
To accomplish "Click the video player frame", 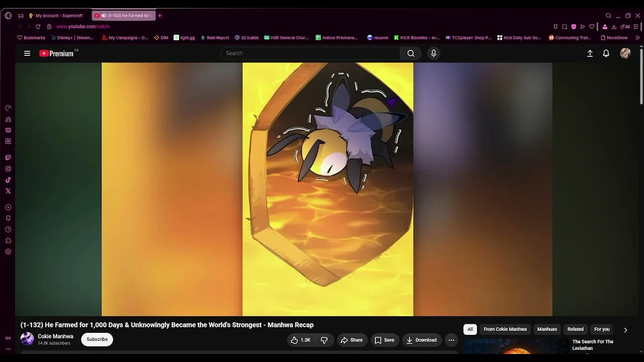I will (327, 190).
